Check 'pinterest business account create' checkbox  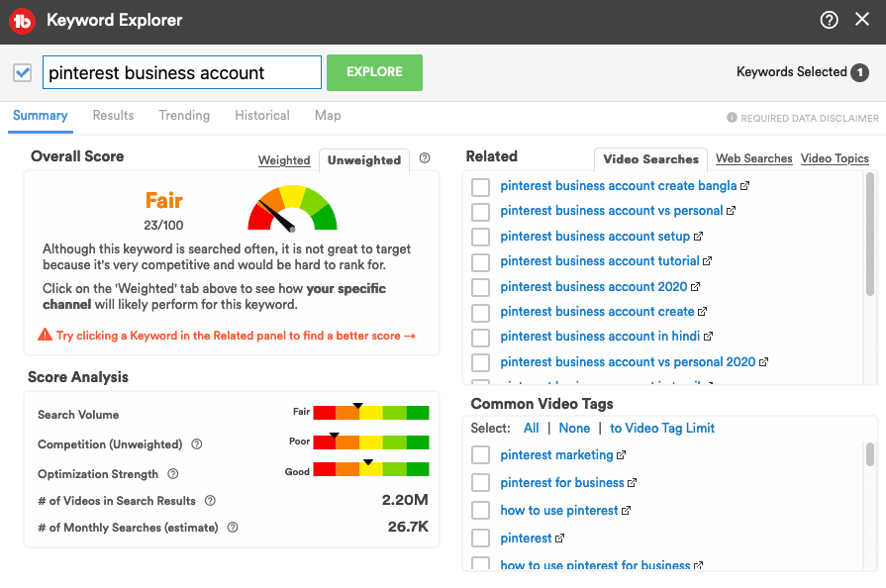(480, 313)
